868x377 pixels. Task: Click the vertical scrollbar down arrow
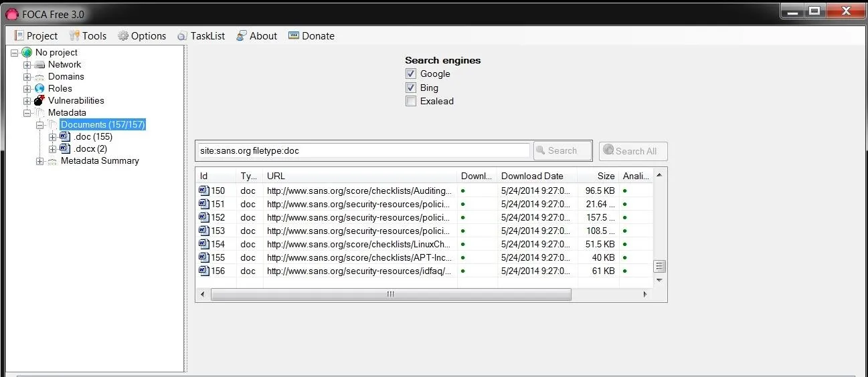click(x=659, y=280)
